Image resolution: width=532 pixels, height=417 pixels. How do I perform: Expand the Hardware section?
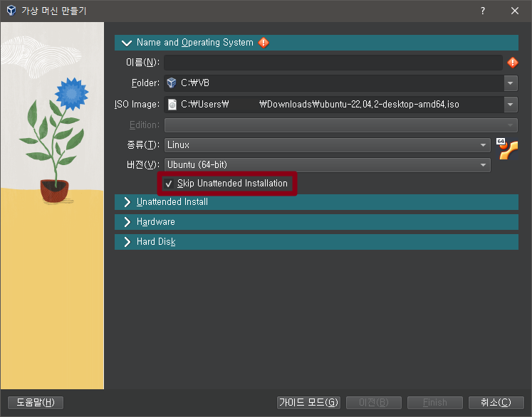(127, 222)
